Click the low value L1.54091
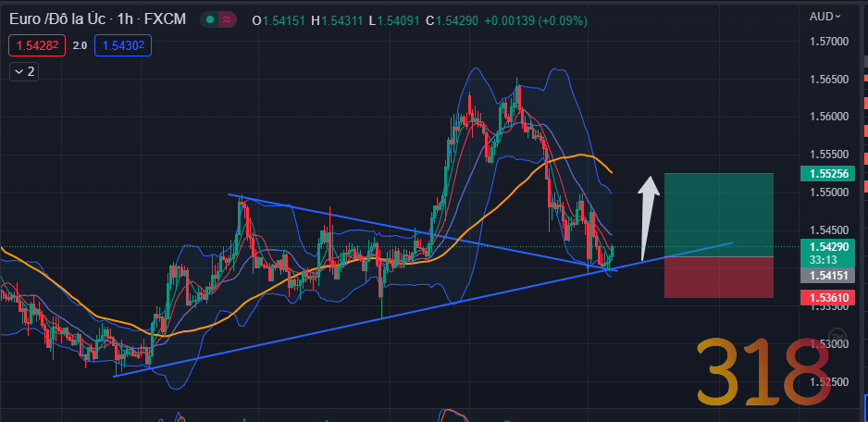This screenshot has width=868, height=422. [x=395, y=20]
